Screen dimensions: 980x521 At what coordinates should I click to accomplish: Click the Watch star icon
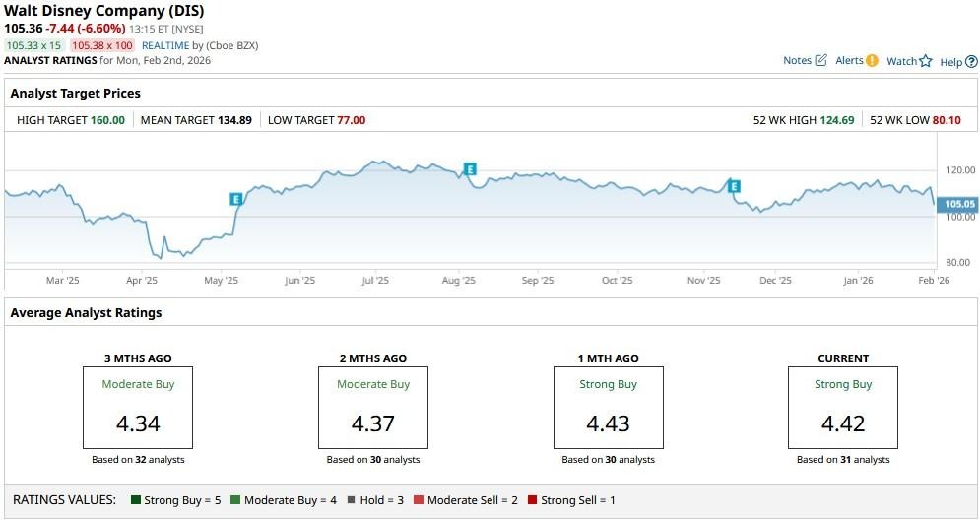click(926, 62)
